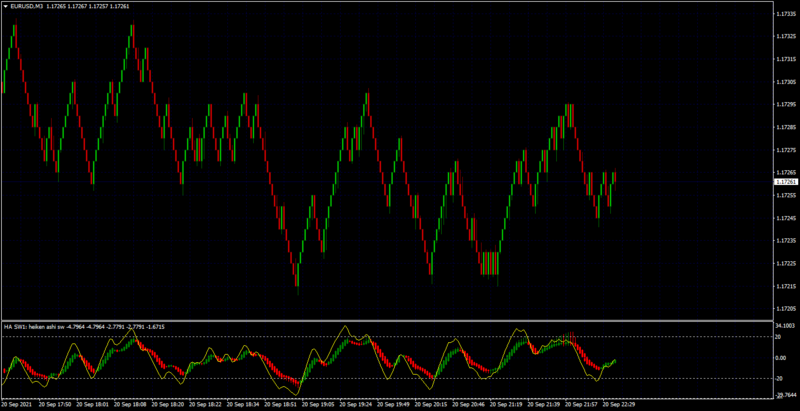Screen dimensions: 800x411
Task: Click indicator scale value 34.1003
Action: [x=786, y=325]
